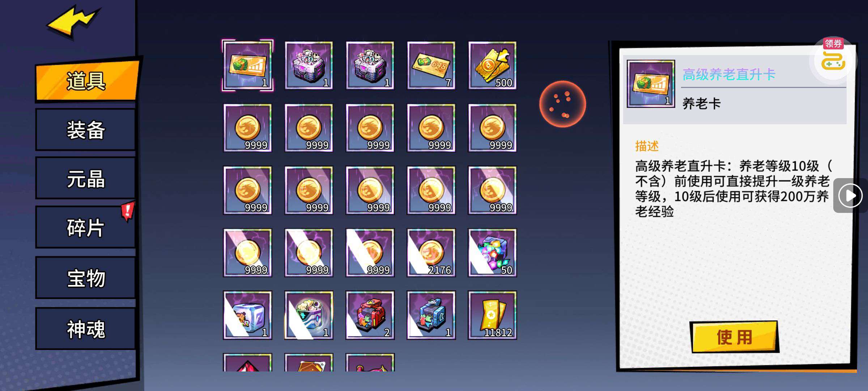Click the play button on right edge
Viewport: 868px width, 391px height.
[850, 195]
